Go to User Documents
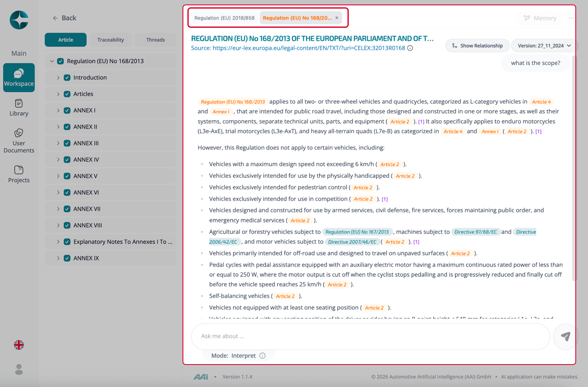The width and height of the screenshot is (588, 387). (x=19, y=141)
